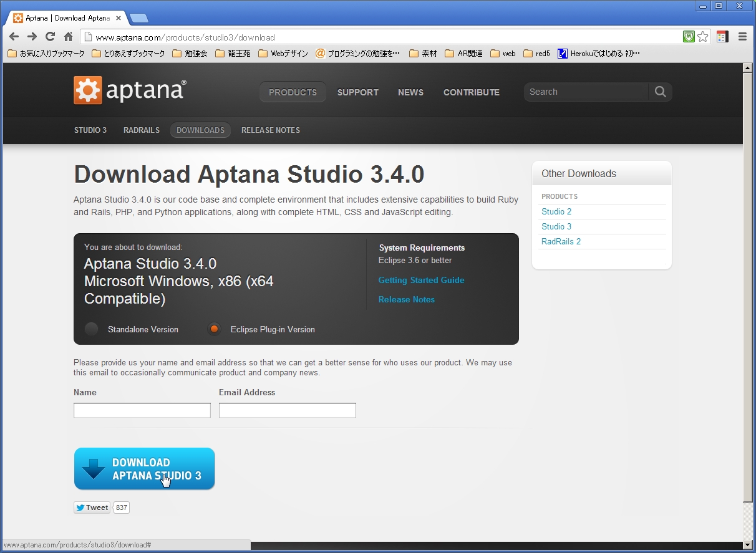Open the SUPPORT menu

pyautogui.click(x=358, y=92)
